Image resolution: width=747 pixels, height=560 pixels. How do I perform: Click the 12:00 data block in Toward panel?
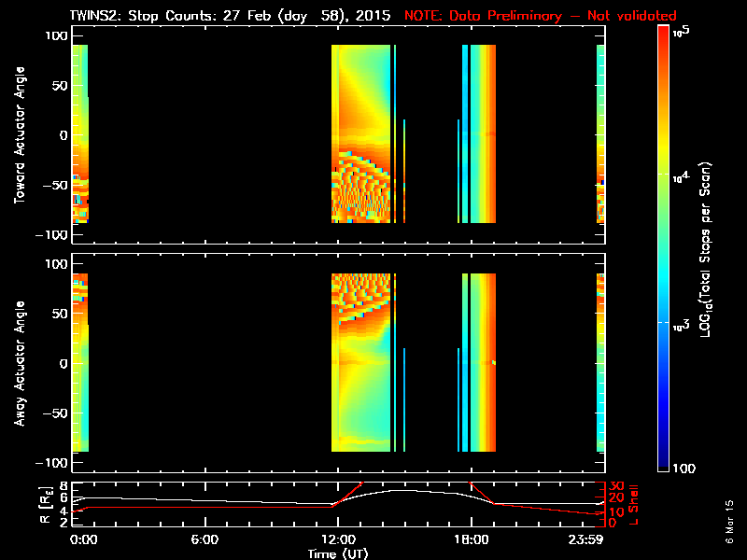(x=360, y=131)
